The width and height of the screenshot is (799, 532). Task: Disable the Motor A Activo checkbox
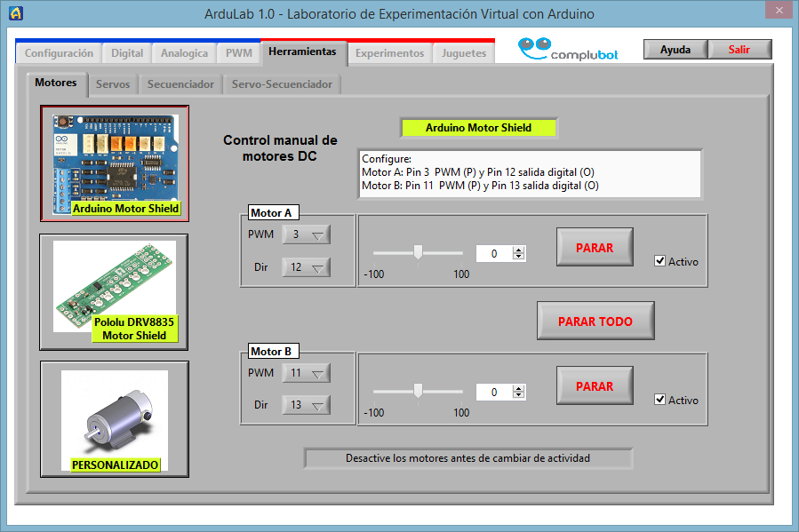click(659, 261)
